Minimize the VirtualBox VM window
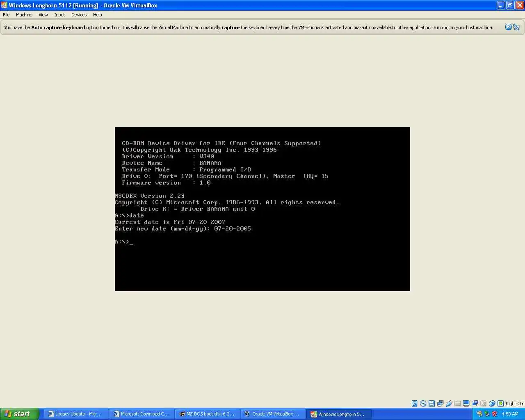This screenshot has width=525, height=420. point(501,5)
